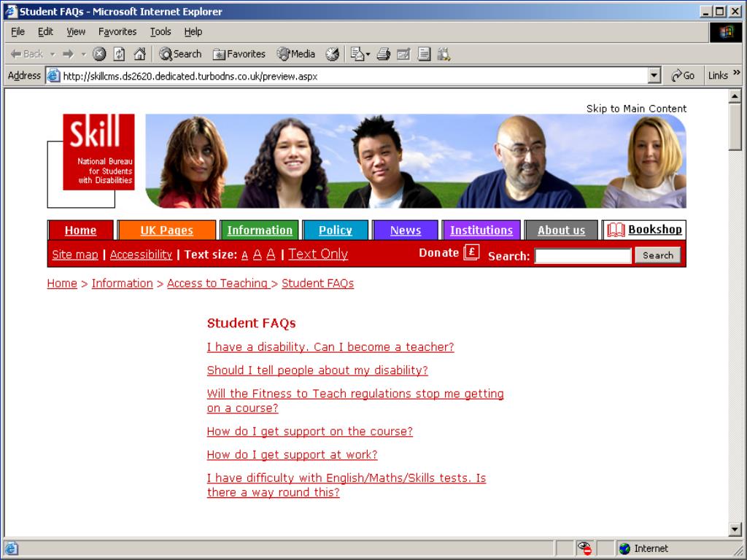Image resolution: width=747 pixels, height=560 pixels.
Task: Click the Go button
Action: pyautogui.click(x=683, y=76)
